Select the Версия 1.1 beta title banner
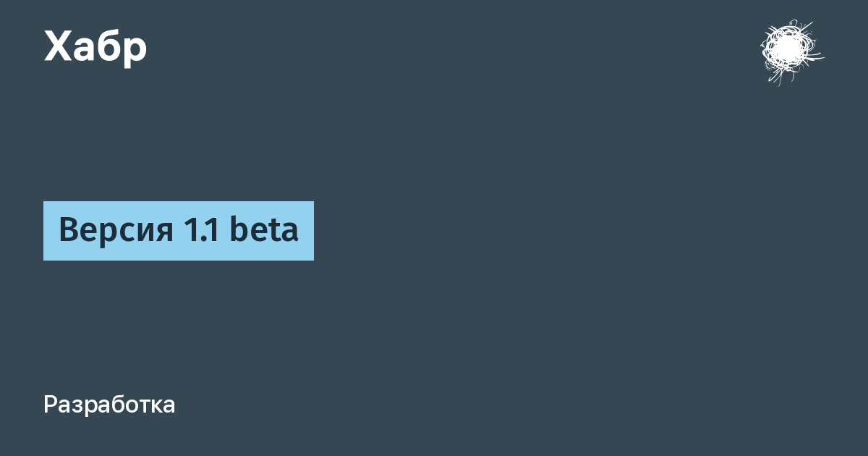Screen dimensions: 868x456 [x=179, y=231]
